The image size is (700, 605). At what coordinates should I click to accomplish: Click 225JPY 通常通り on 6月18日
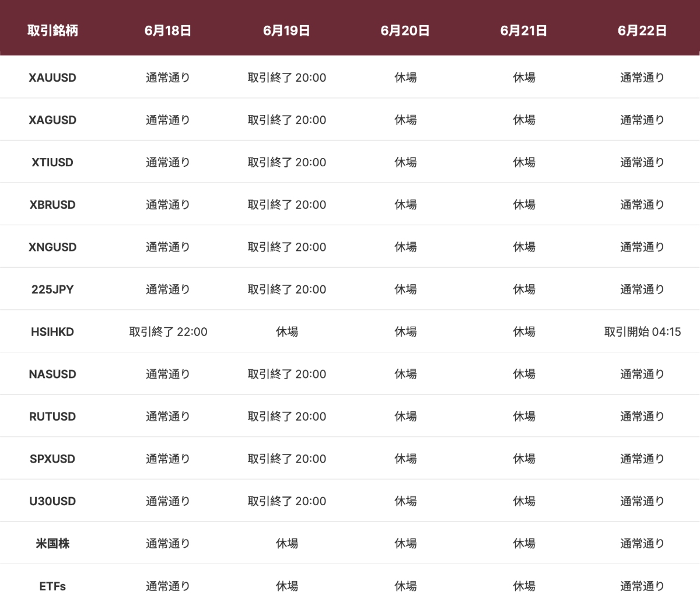[168, 289]
